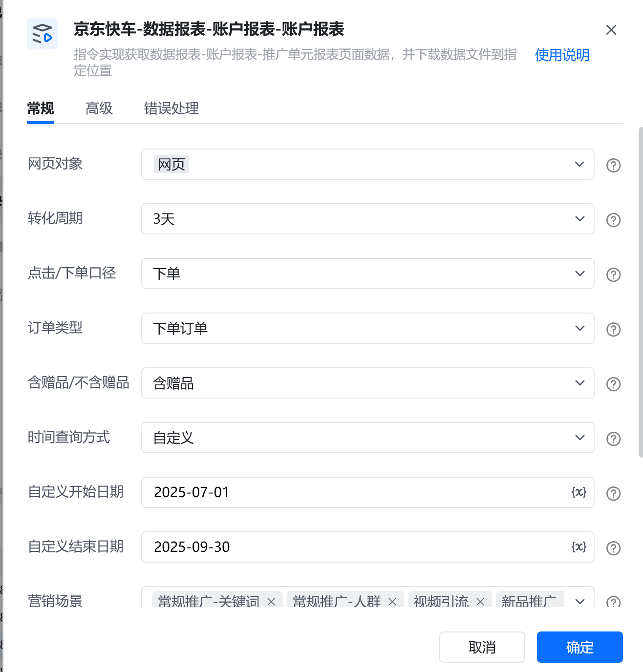Screen dimensions: 643x672
Task: Switch to the 错误处理 tab
Action: tap(171, 108)
